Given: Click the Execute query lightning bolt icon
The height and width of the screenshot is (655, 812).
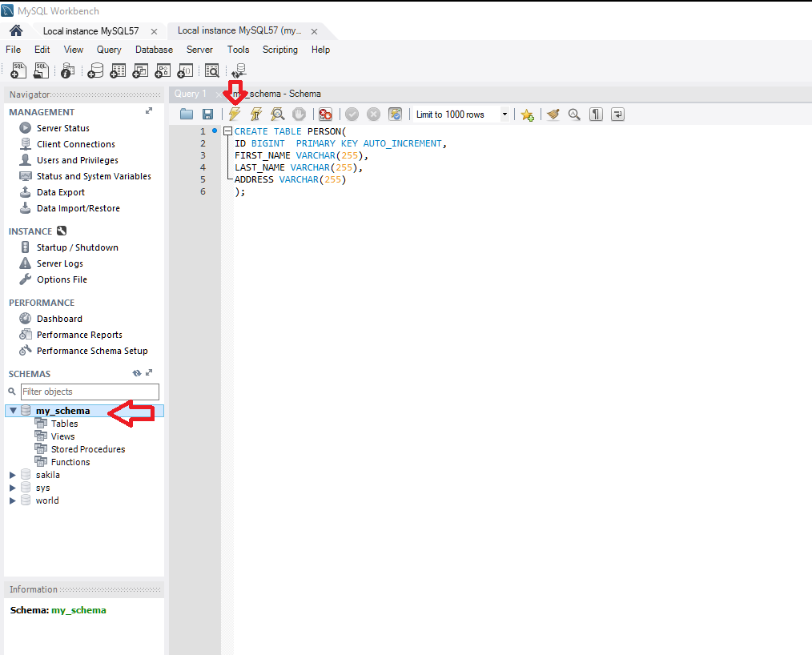Looking at the screenshot, I should [235, 115].
